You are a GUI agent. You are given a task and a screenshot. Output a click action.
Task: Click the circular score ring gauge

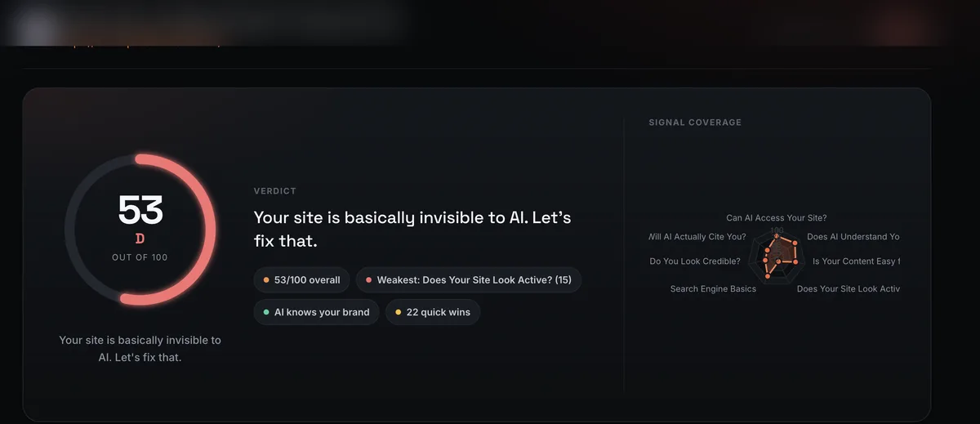(140, 230)
